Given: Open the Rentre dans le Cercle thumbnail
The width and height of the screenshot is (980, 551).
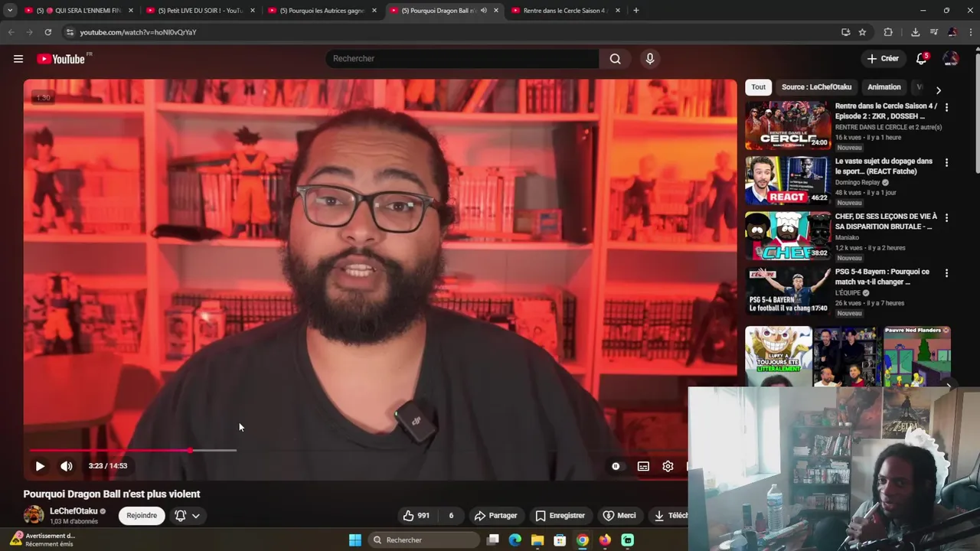Looking at the screenshot, I should pos(788,126).
